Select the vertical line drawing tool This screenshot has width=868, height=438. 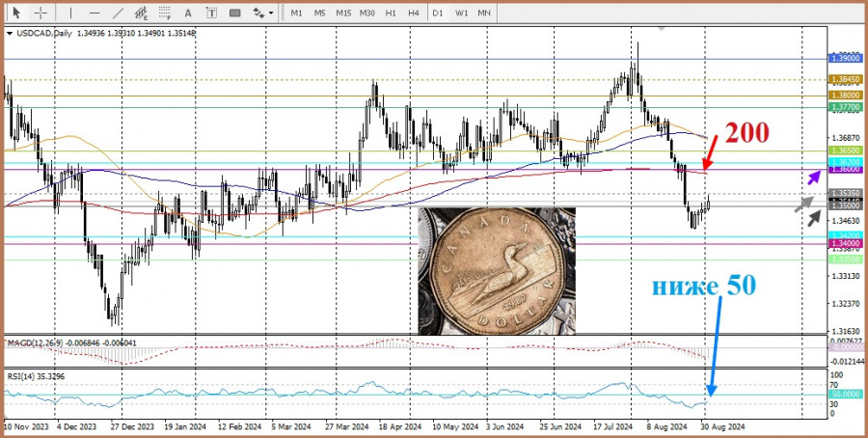70,13
